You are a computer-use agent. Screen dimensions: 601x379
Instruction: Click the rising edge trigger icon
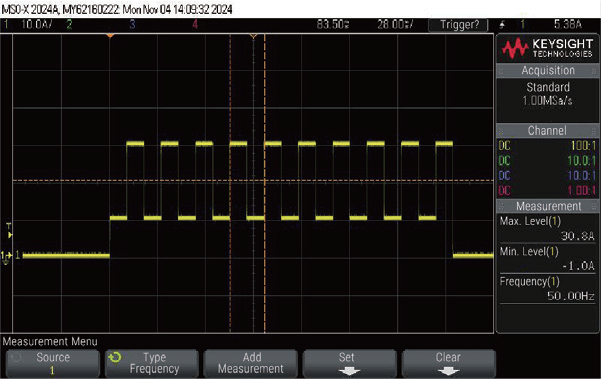502,25
